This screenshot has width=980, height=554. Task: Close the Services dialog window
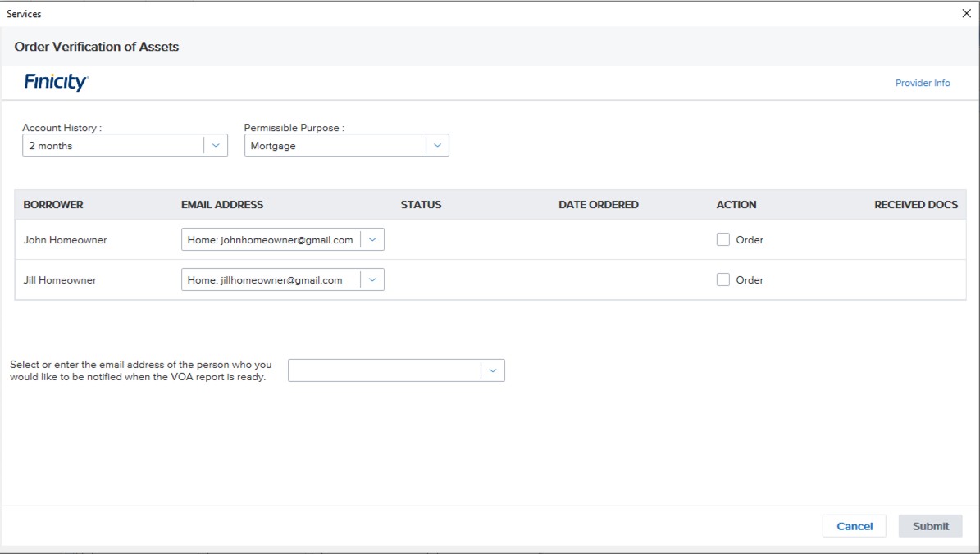point(965,14)
